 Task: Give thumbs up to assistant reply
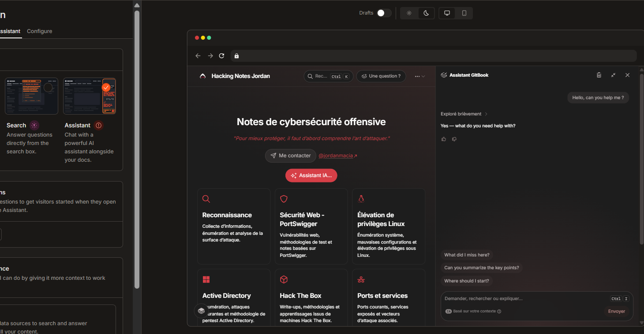444,139
